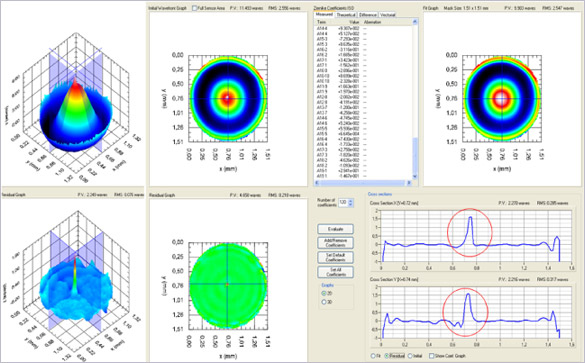Click the Number of coefficients input field

(343, 203)
